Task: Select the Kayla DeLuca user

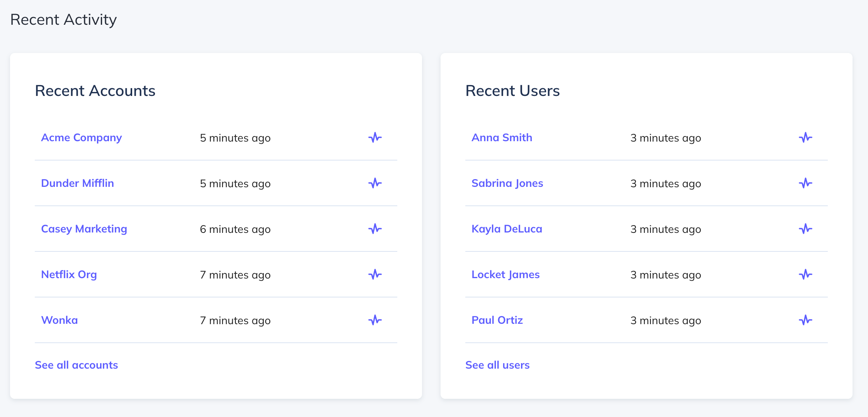Action: click(x=507, y=229)
